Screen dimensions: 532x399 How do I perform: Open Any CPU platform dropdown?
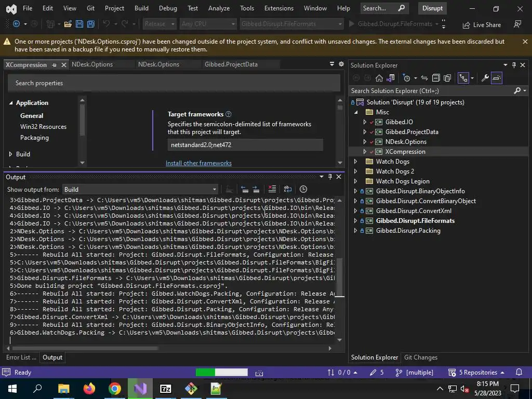[208, 24]
